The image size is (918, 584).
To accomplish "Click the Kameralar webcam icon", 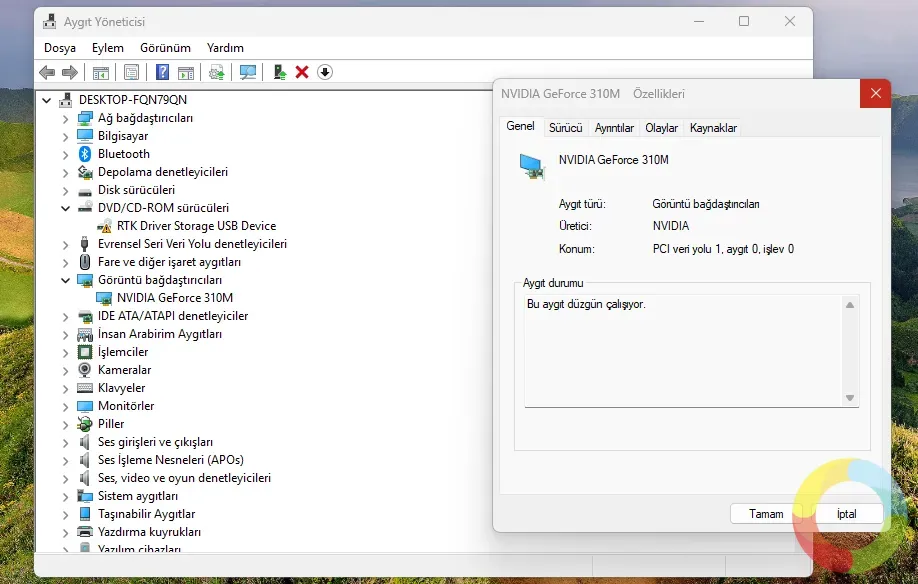I will pos(85,370).
